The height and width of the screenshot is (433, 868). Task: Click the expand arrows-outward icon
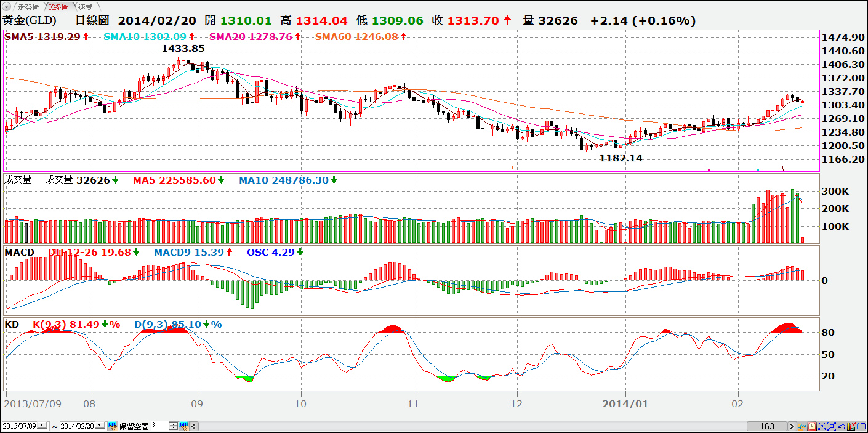[832, 426]
